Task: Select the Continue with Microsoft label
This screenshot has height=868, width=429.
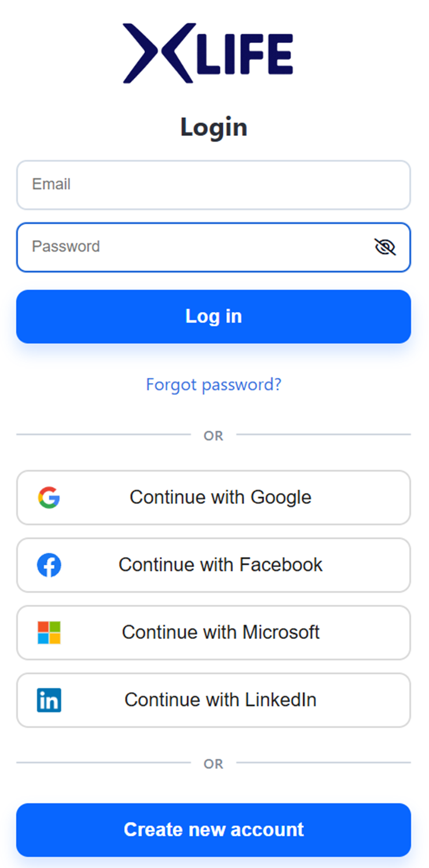Action: 221,632
